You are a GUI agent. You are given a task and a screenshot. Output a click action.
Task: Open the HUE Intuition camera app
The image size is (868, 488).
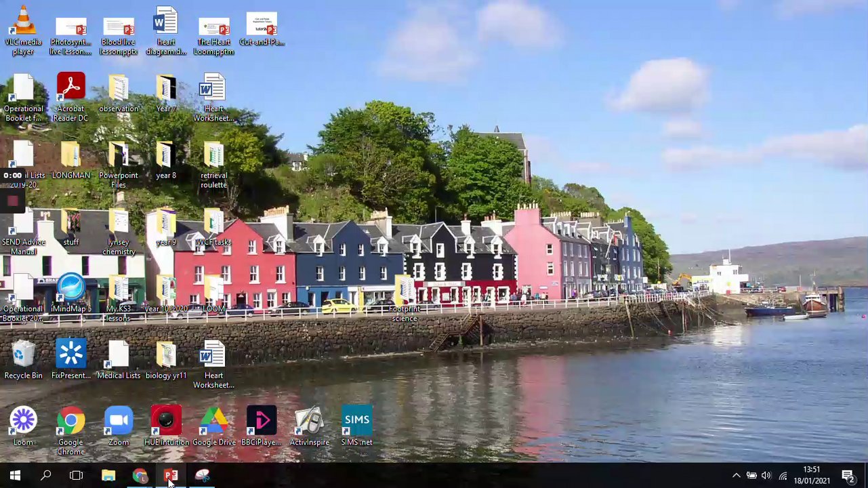pos(166,422)
